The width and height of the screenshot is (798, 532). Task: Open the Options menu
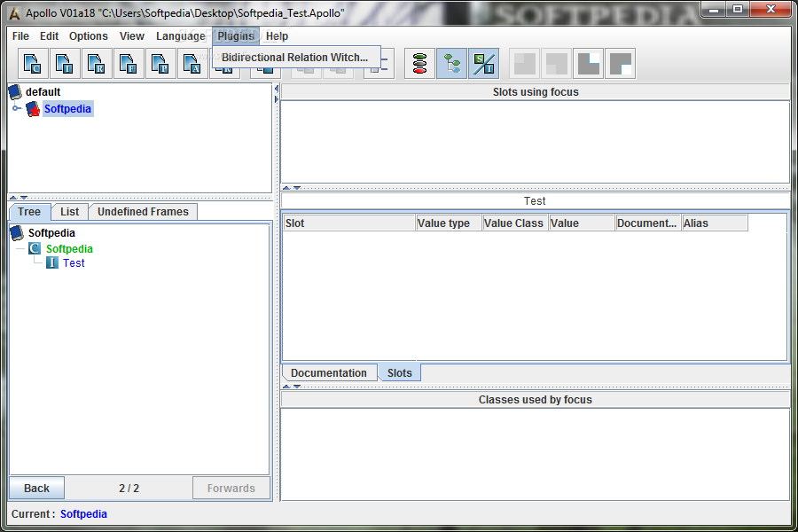89,36
